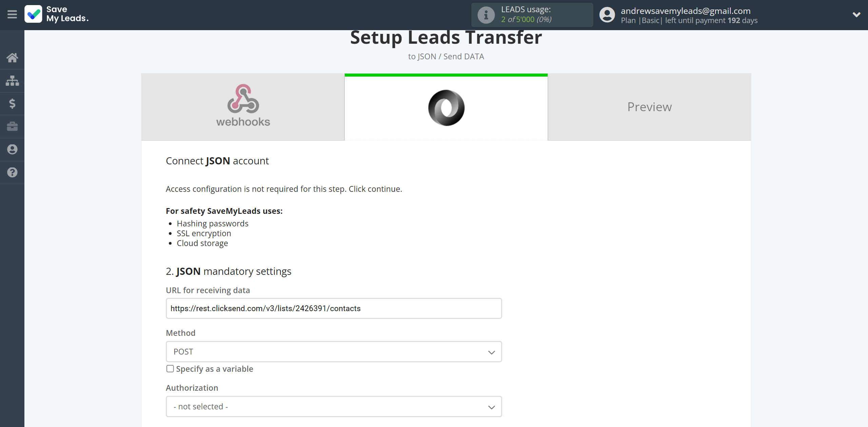Viewport: 868px width, 427px height.
Task: Toggle the Specify as a variable checkbox
Action: pos(170,369)
